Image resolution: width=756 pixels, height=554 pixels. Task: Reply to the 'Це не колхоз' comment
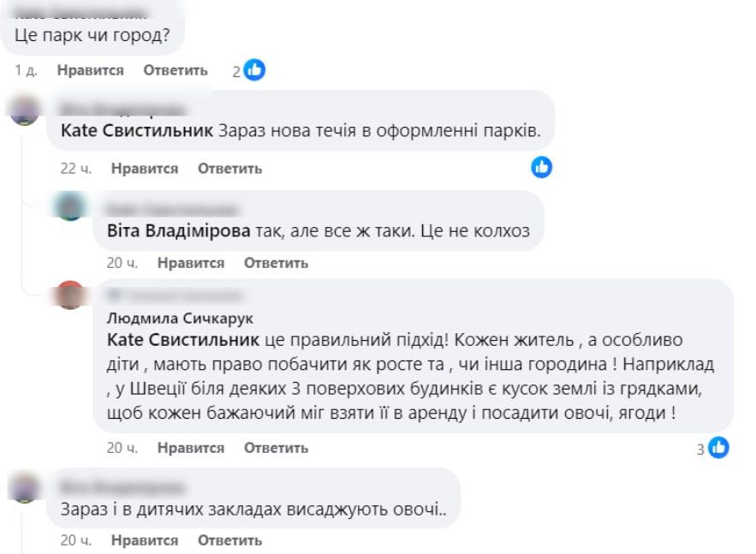(276, 263)
